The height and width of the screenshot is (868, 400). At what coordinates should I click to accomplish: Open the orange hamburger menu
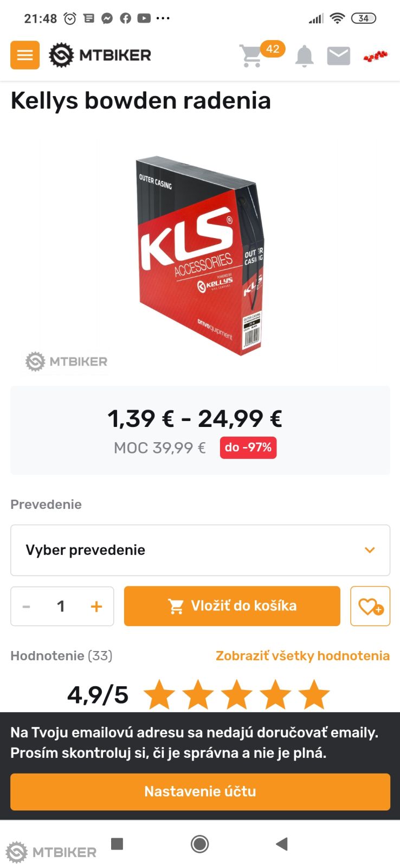click(25, 55)
